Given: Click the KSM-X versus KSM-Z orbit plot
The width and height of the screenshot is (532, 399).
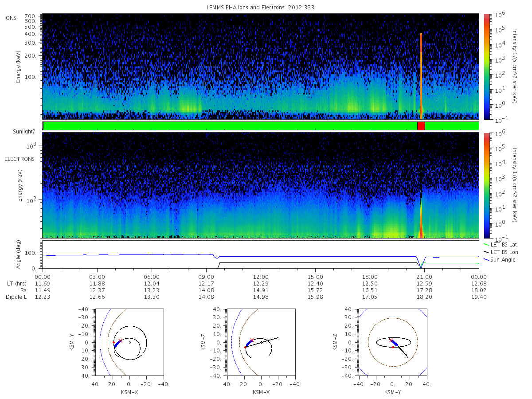Looking at the screenshot, I should [261, 342].
